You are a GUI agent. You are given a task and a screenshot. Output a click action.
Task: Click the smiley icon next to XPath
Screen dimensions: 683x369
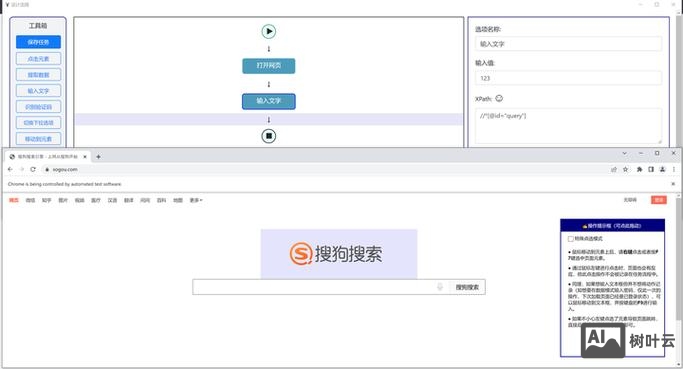pos(499,98)
